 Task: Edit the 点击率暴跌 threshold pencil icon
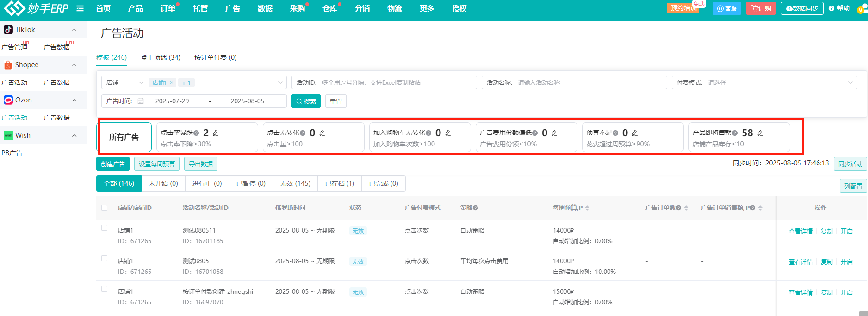(x=216, y=133)
